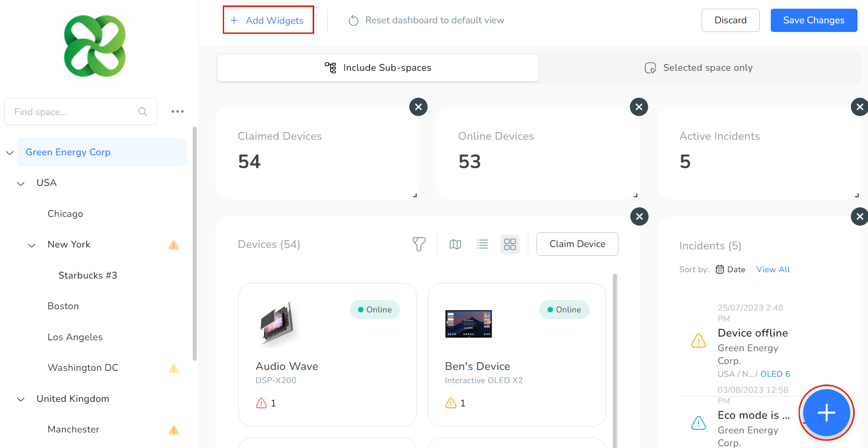Select Manchester space
The image size is (868, 448).
click(x=73, y=429)
